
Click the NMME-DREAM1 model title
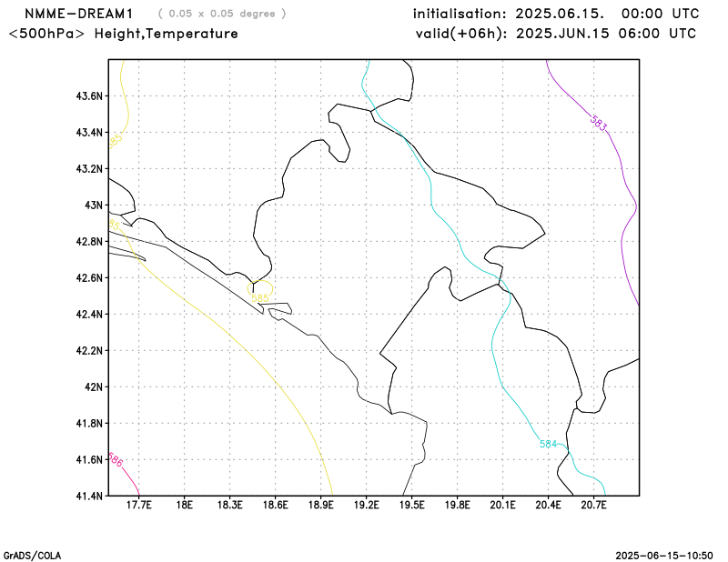click(x=79, y=14)
